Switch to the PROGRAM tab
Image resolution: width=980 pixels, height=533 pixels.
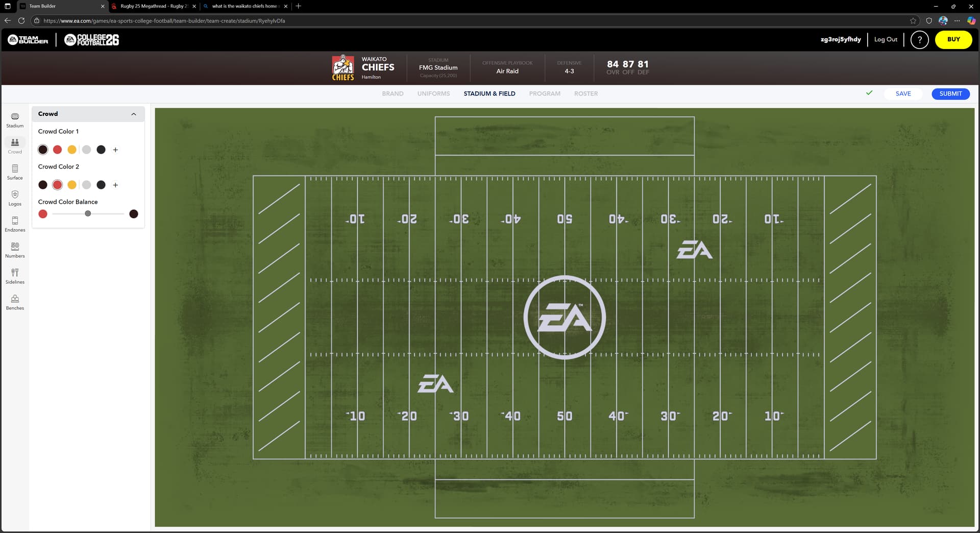545,93
